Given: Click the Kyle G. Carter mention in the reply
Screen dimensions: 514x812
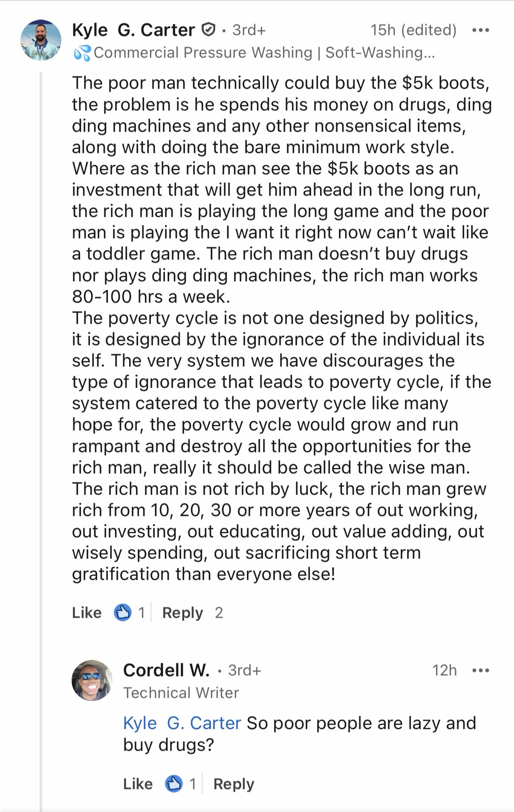Looking at the screenshot, I should point(182,723).
